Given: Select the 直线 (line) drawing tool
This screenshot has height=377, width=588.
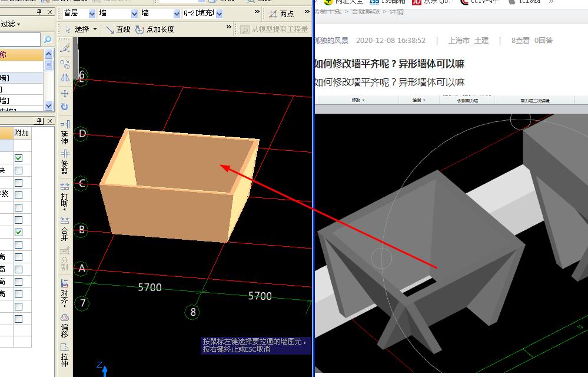Looking at the screenshot, I should point(118,29).
